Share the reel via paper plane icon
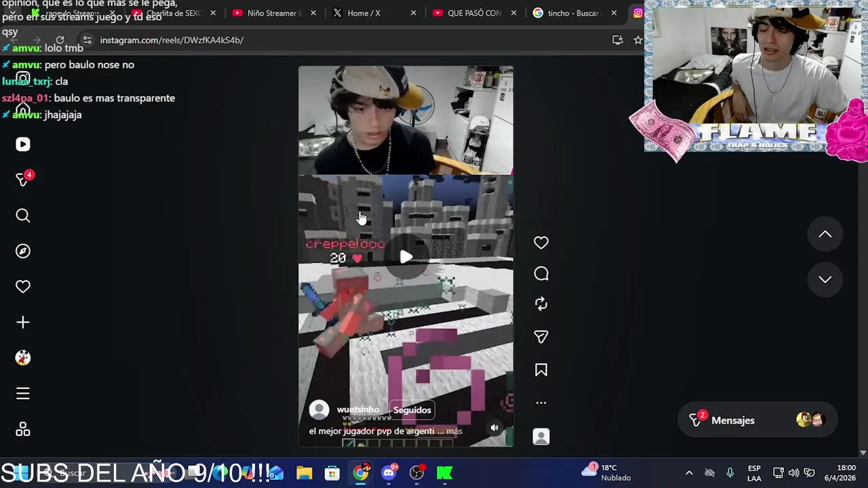Image resolution: width=868 pixels, height=488 pixels. pos(541,337)
